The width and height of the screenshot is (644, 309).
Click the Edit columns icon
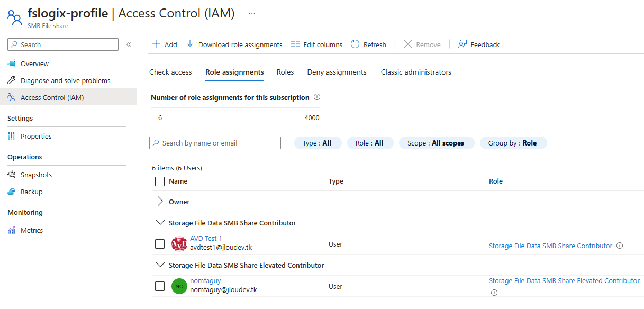[295, 44]
